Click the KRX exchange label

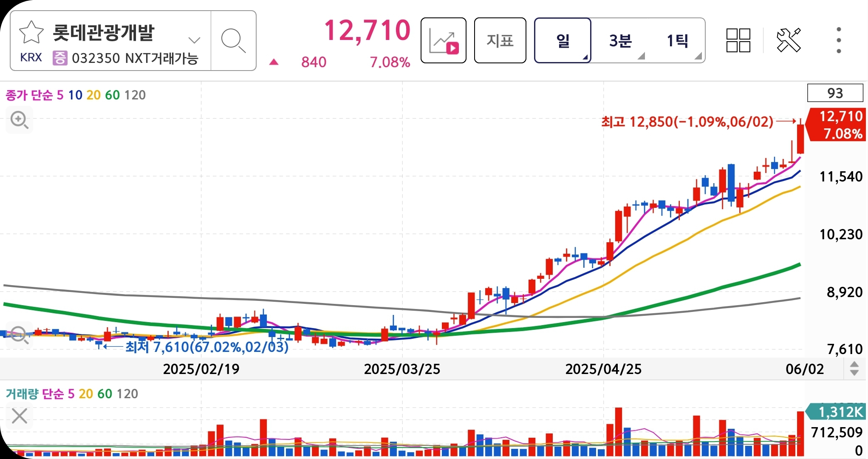tap(31, 58)
